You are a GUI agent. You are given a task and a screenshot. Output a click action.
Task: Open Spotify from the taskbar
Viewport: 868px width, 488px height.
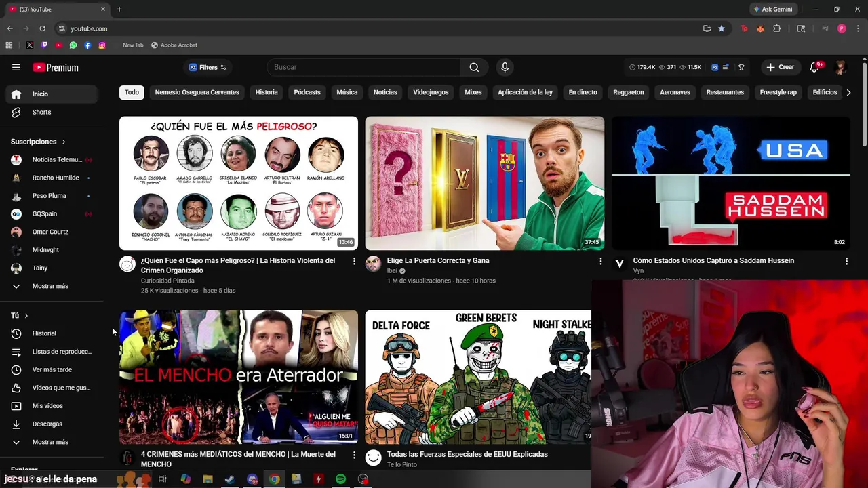[x=340, y=479]
